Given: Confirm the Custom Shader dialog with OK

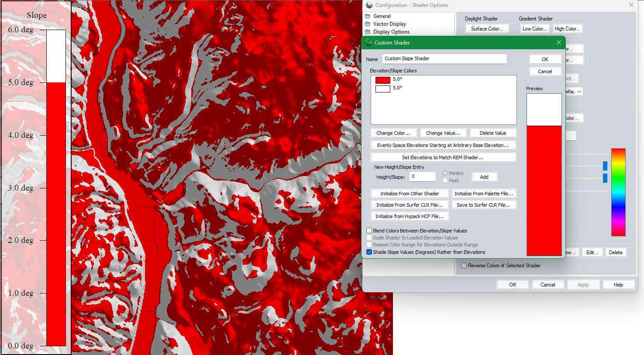Looking at the screenshot, I should tap(545, 59).
